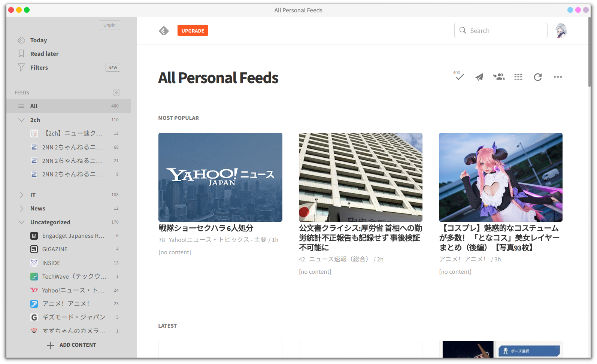
Task: Click the INSIDE feed icon
Action: [34, 263]
